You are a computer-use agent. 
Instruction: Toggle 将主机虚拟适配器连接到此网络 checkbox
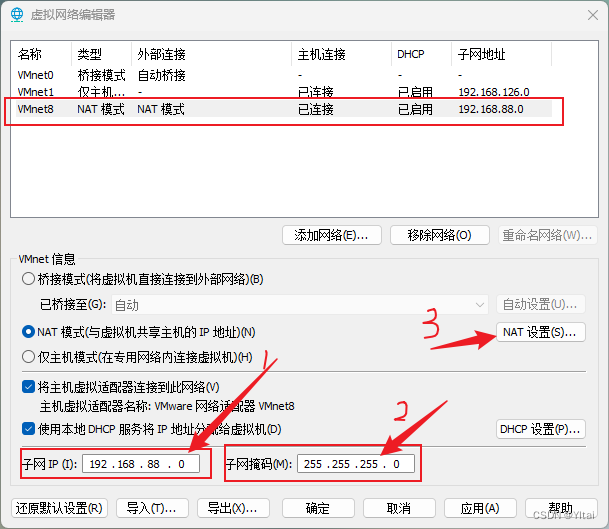(x=28, y=387)
